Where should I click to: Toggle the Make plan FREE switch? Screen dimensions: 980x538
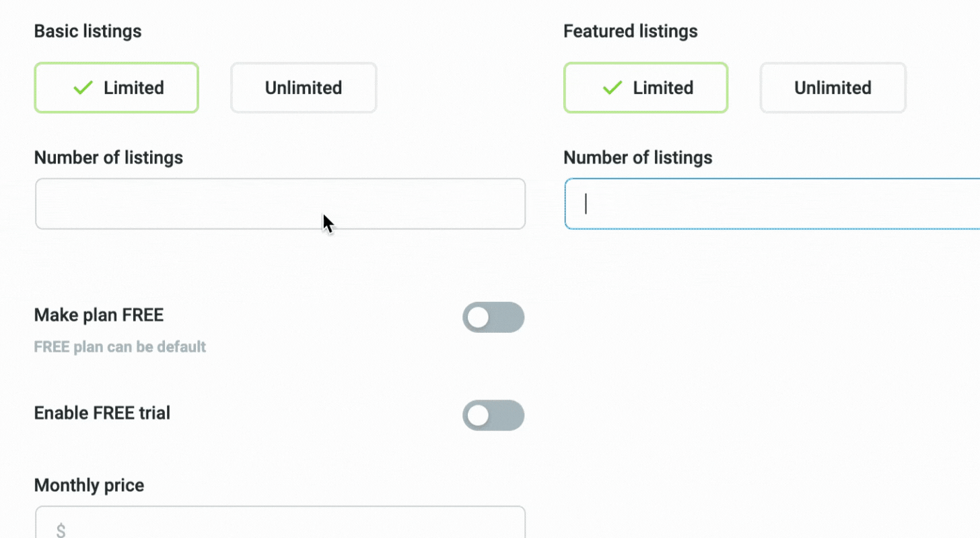[493, 317]
